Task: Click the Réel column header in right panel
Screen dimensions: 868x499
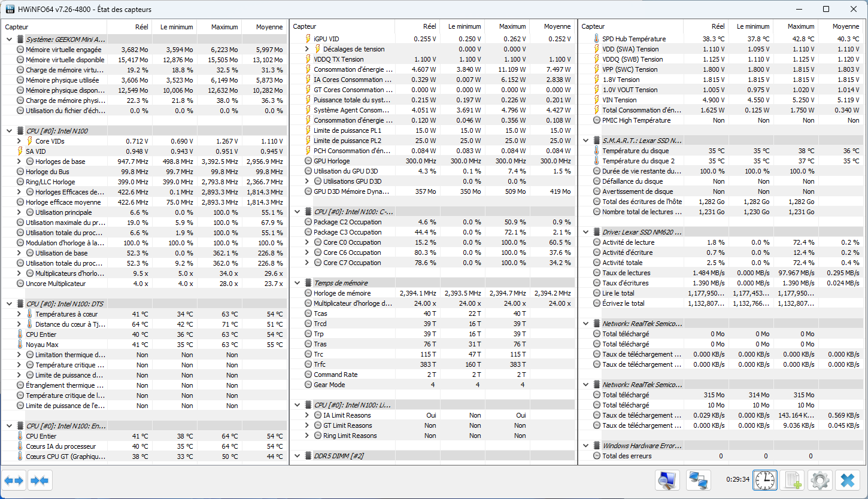Action: pyautogui.click(x=706, y=27)
